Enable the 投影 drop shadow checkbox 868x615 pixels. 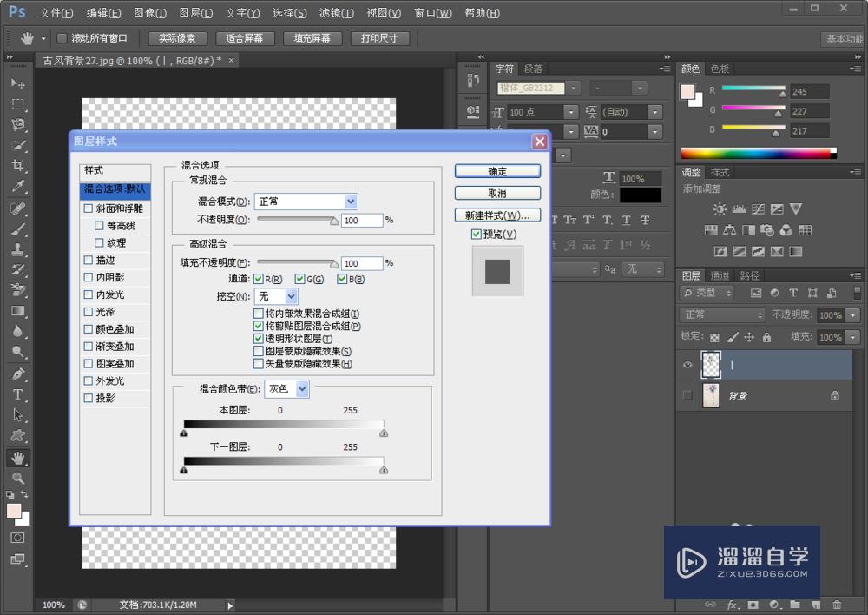(x=88, y=398)
